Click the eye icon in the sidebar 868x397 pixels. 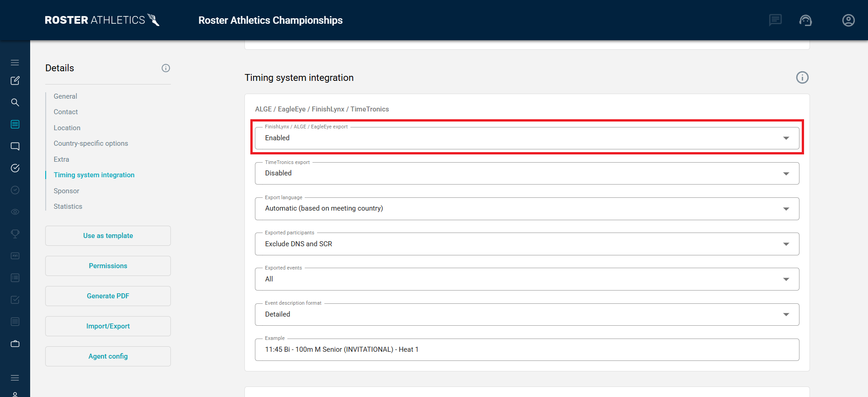[x=15, y=212]
